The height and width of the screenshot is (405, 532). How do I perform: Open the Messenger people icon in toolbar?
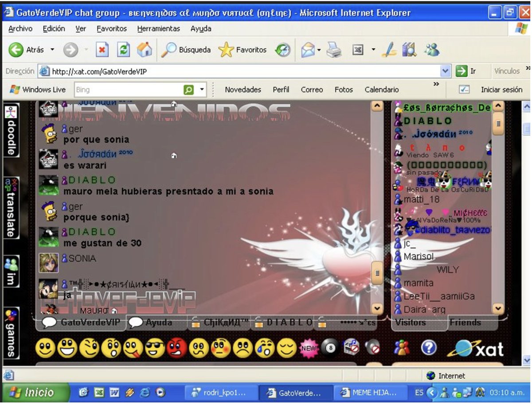tap(431, 50)
